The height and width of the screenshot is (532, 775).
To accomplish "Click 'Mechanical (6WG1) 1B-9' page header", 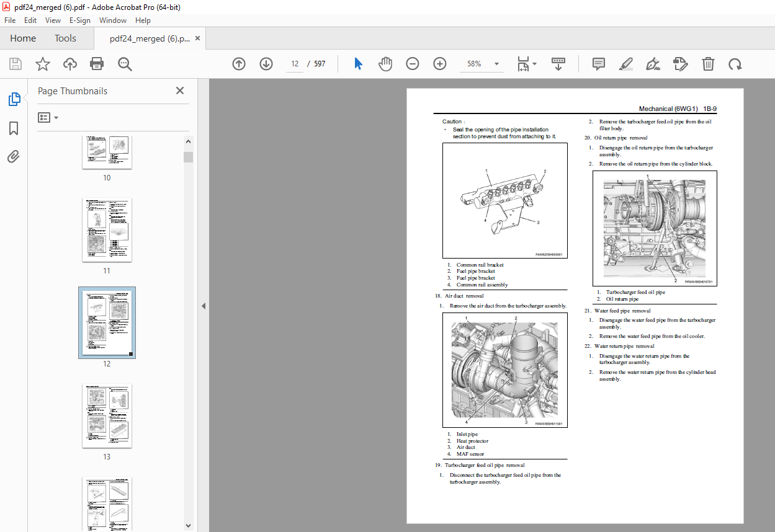I will tap(678, 109).
